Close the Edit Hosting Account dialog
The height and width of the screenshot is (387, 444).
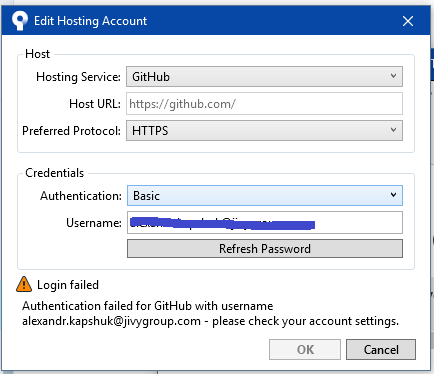click(408, 21)
